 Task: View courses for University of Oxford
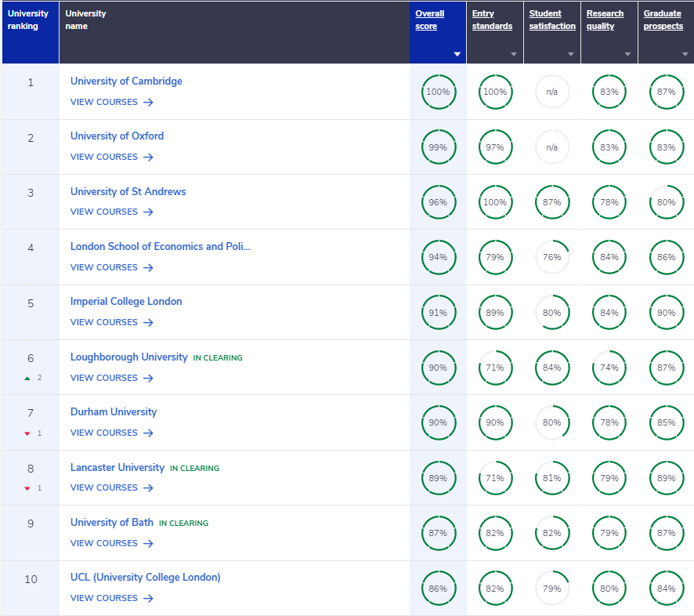(x=111, y=157)
